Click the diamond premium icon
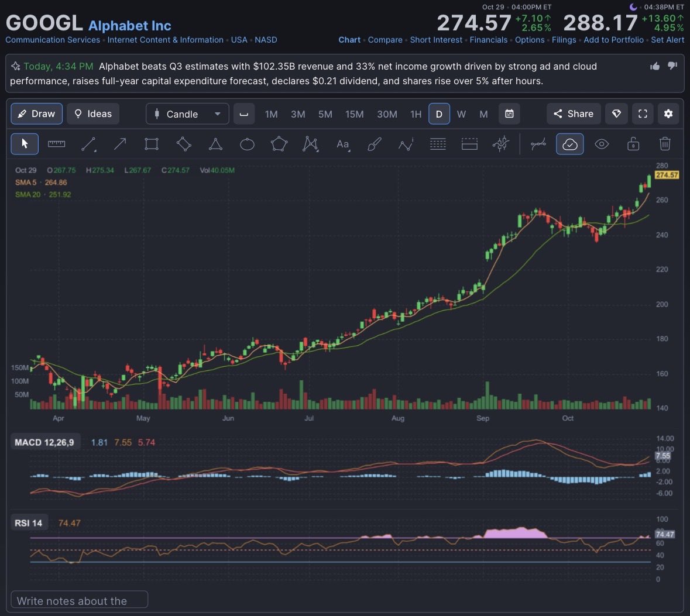 pos(616,114)
